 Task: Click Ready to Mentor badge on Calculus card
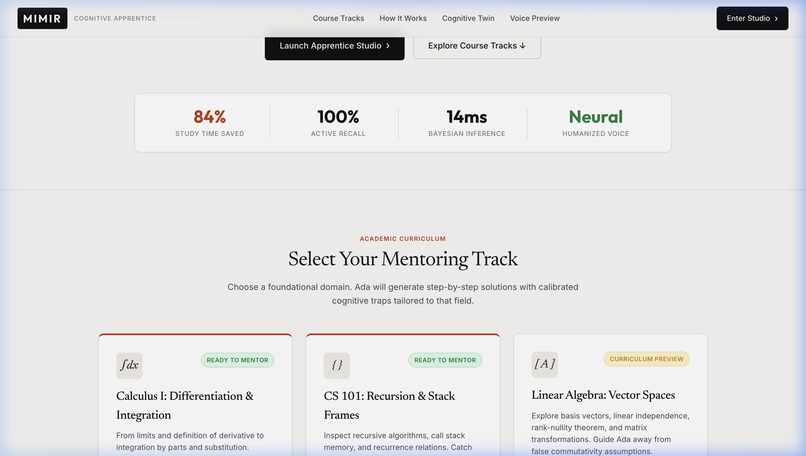coord(237,360)
